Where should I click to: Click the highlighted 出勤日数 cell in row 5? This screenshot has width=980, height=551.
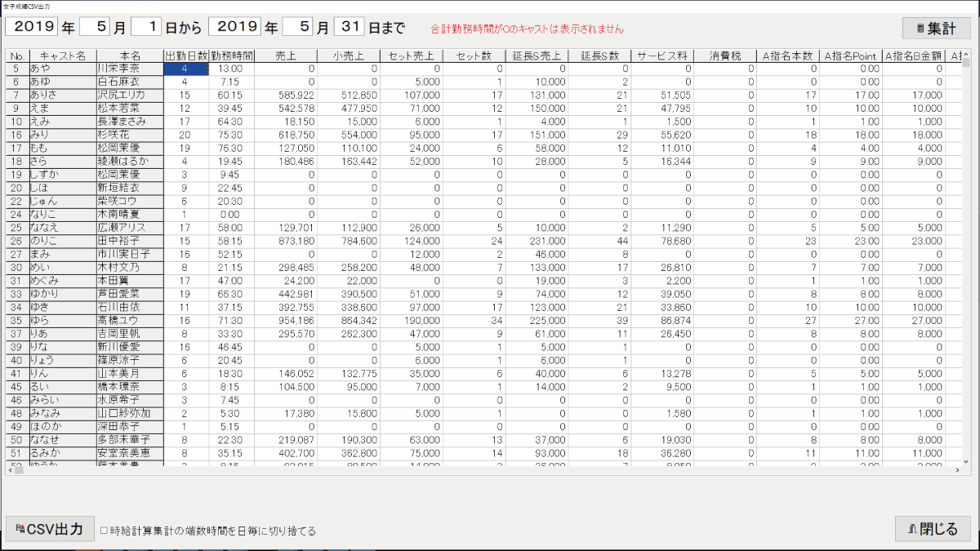[x=186, y=69]
